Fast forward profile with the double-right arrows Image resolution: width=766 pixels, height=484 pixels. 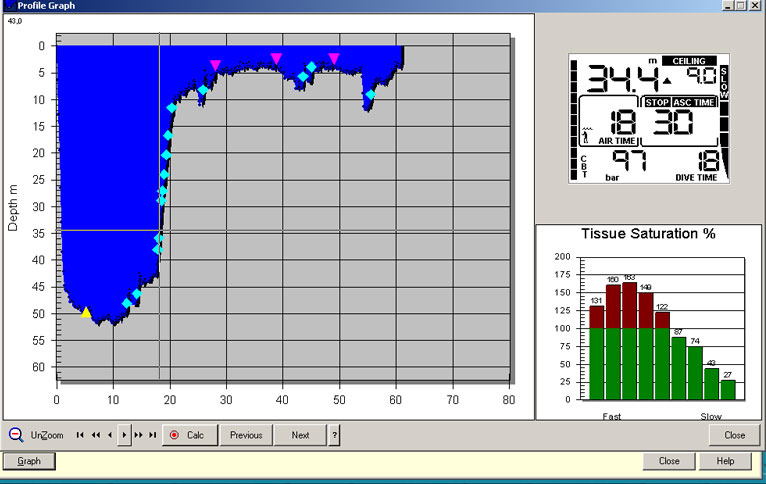138,435
